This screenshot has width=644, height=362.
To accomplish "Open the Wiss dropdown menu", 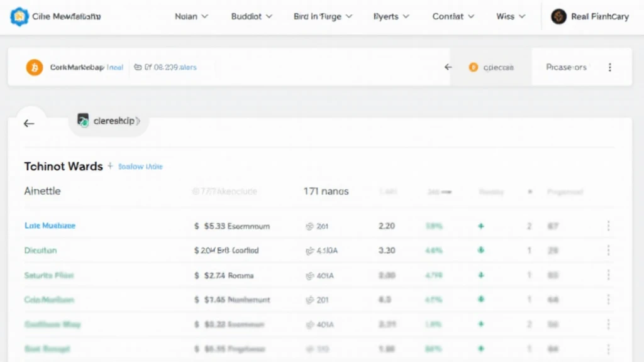I will coord(511,16).
